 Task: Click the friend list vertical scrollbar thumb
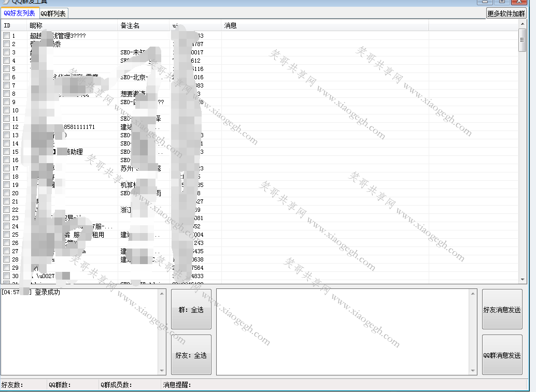522,40
